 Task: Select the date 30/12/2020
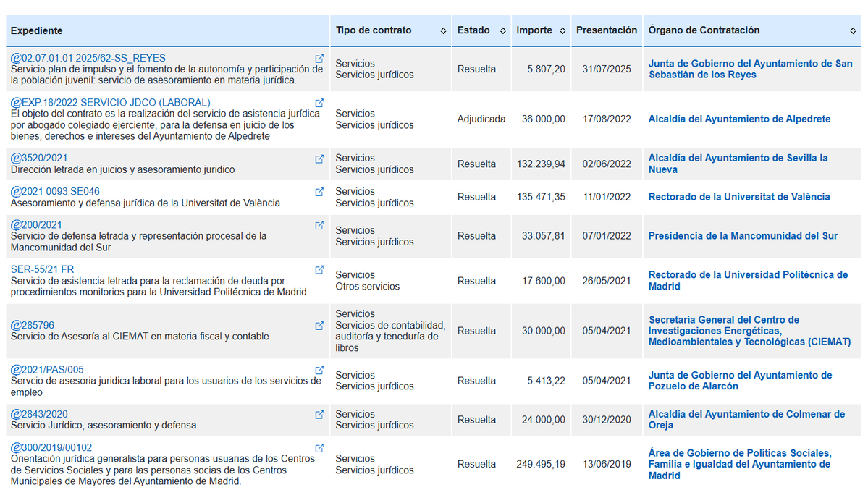(607, 421)
